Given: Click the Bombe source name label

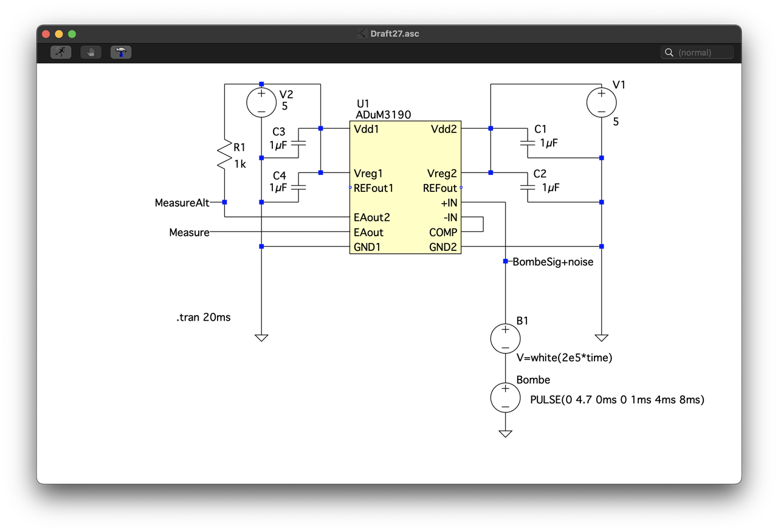Looking at the screenshot, I should (533, 380).
